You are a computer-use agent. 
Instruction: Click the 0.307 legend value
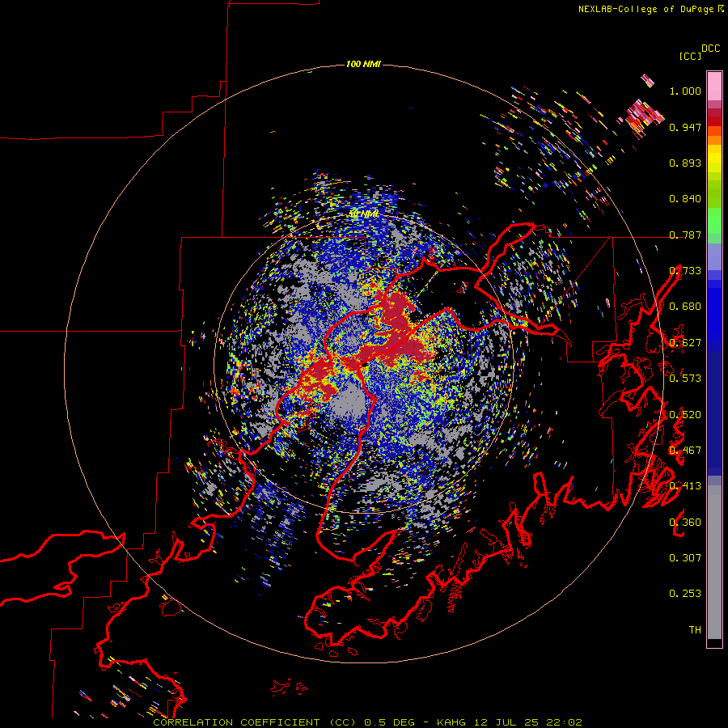(685, 558)
